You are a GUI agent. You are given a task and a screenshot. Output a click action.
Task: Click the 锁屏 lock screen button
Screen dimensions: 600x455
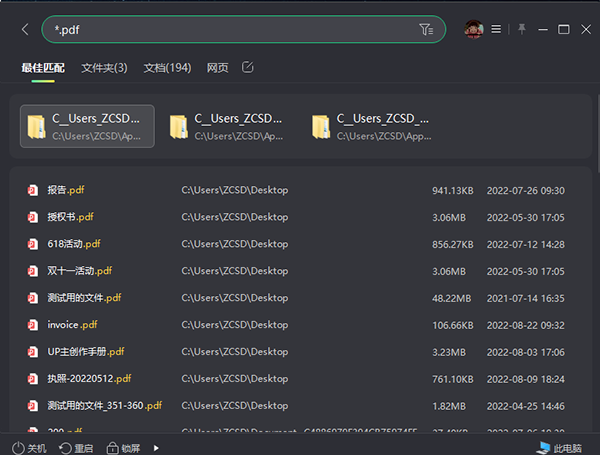point(124,447)
